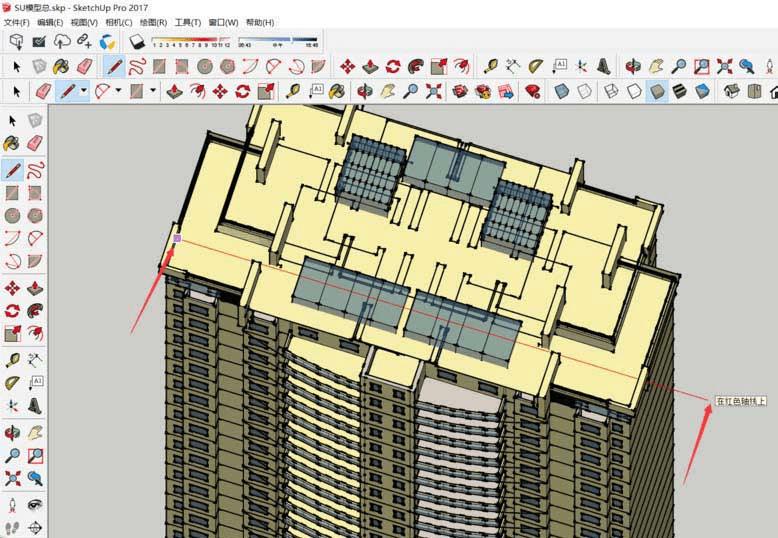Select the Scale tool in left sidebar
This screenshot has width=778, height=538.
click(12, 334)
